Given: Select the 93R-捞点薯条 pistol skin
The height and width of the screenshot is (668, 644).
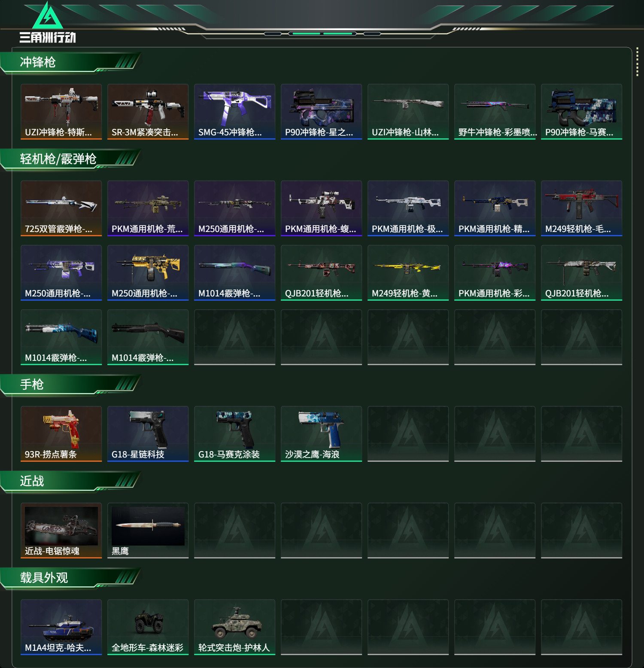Looking at the screenshot, I should click(61, 434).
